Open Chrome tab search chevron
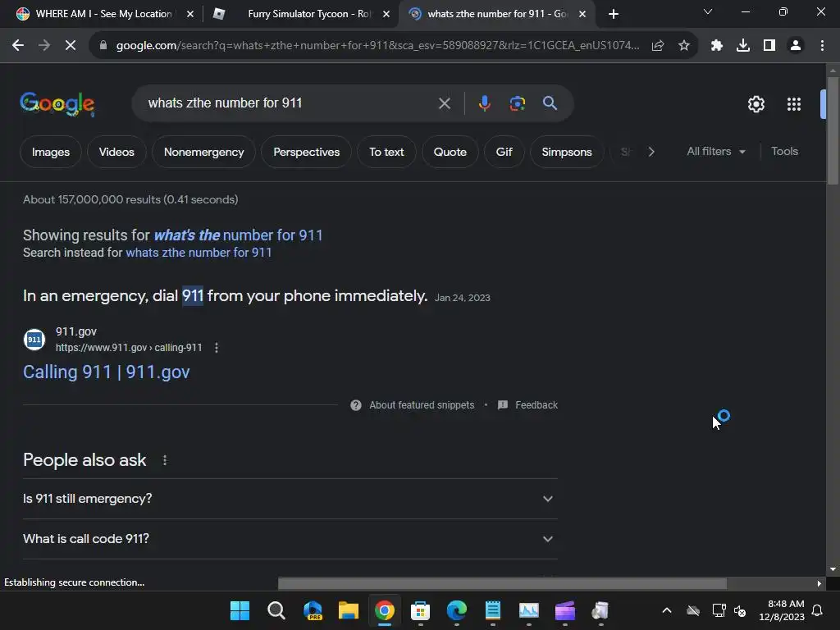840x630 pixels. pyautogui.click(x=708, y=11)
